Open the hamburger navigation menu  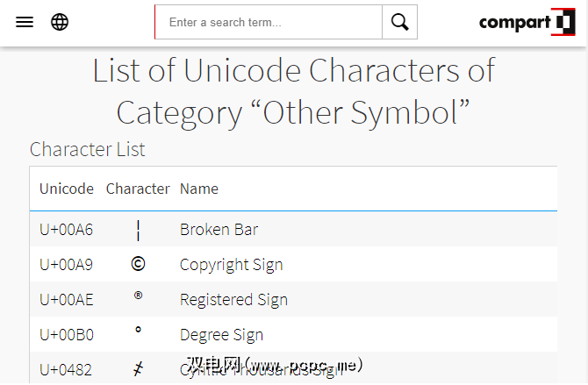(x=25, y=22)
